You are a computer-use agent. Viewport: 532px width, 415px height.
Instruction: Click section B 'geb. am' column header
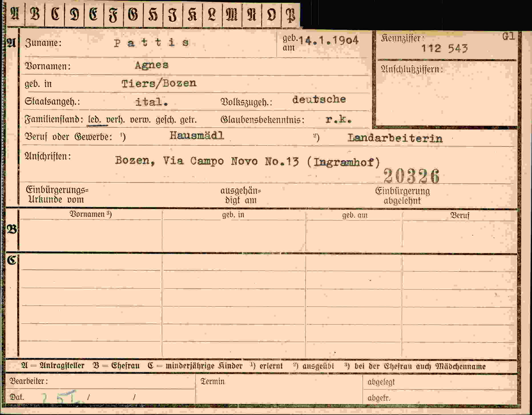point(355,215)
